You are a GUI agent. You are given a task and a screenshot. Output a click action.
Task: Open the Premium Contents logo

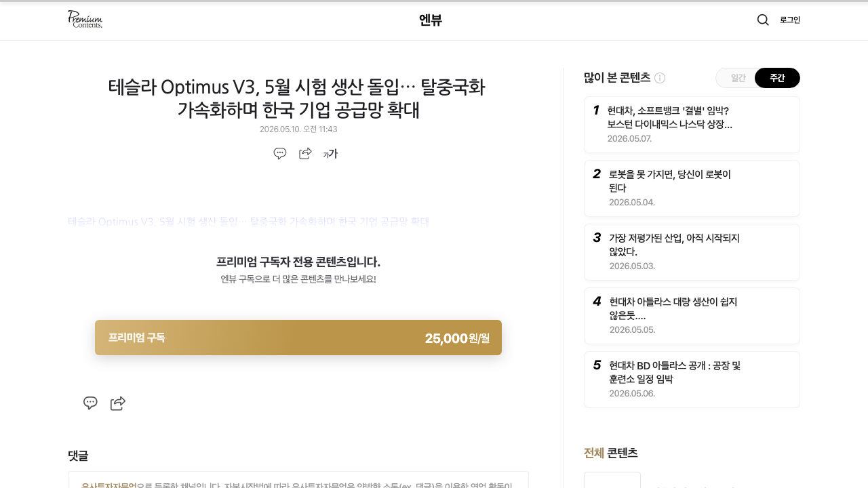85,20
